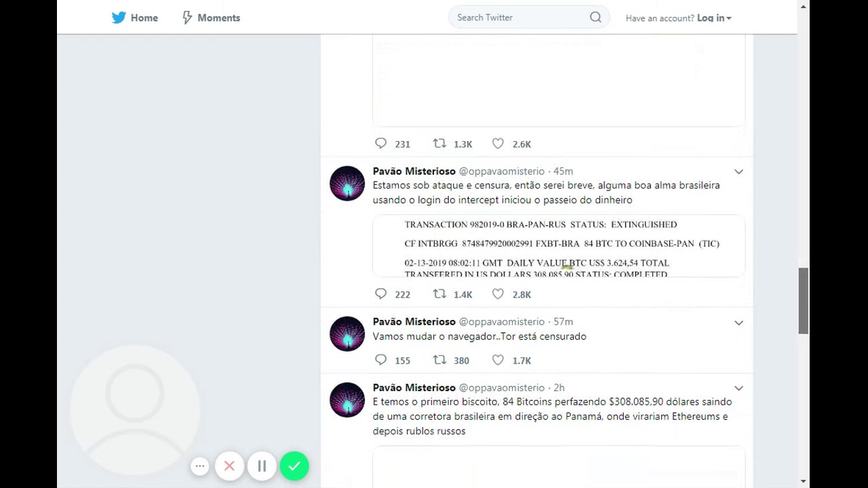Reply to the tweet with 231 replies
868x488 pixels.
(381, 144)
